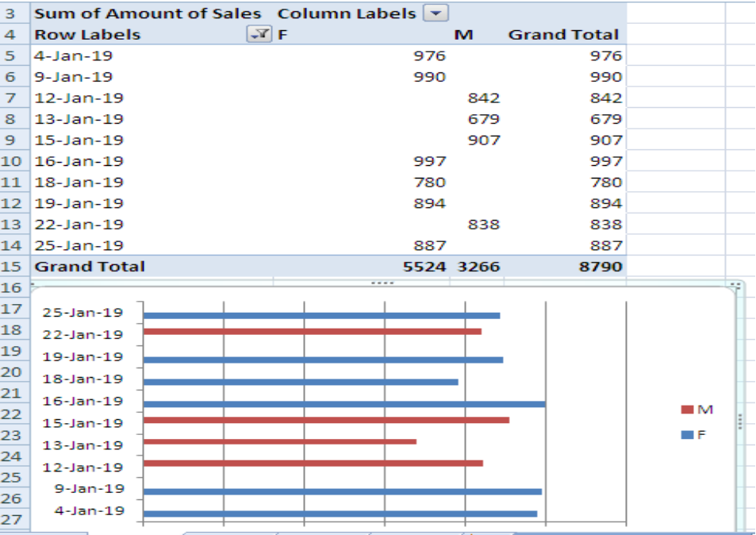Click the 25-Jan-19 axis label in chart
This screenshot has height=535, width=756.
pyautogui.click(x=83, y=312)
